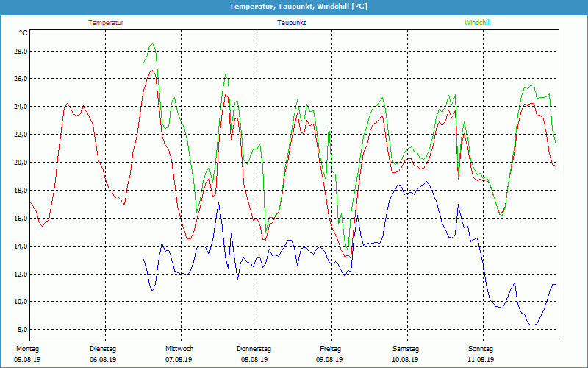
Task: Click the date 06.08.19
Action: pos(103,360)
